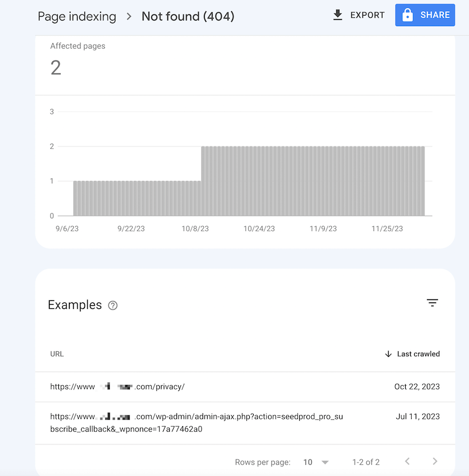This screenshot has height=476, width=469.
Task: Open the admin-ajax.php URL row
Action: tap(196, 423)
